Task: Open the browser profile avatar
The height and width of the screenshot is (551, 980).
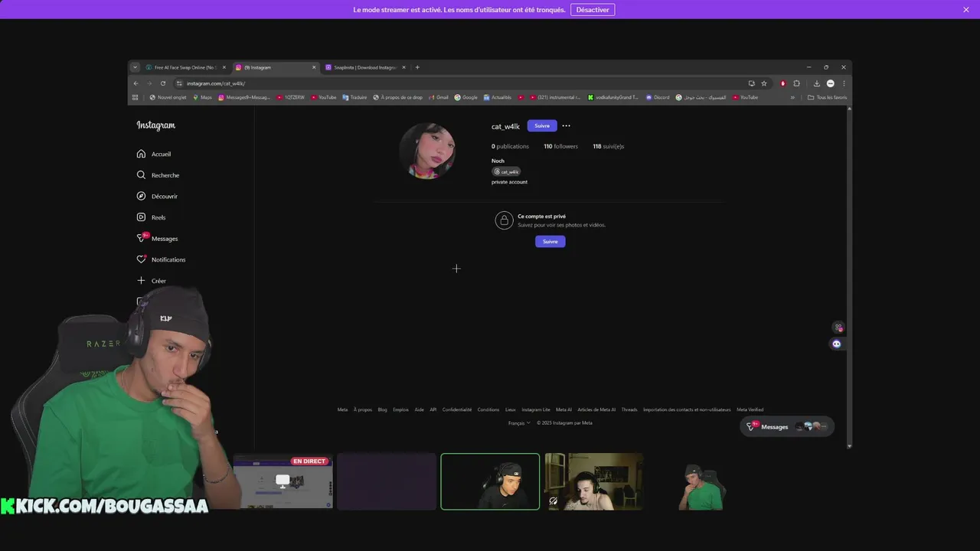Action: (831, 83)
